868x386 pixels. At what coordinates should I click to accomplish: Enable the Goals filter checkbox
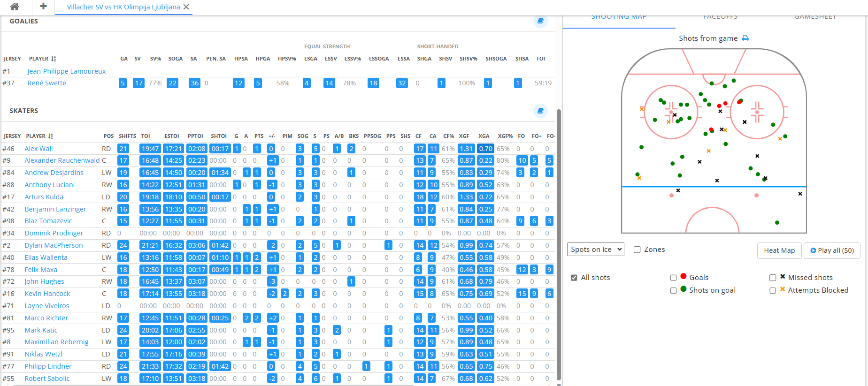(673, 278)
